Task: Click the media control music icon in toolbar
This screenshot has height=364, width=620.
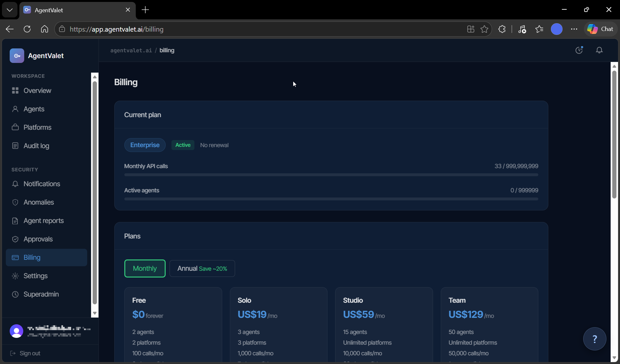Action: pos(522,29)
